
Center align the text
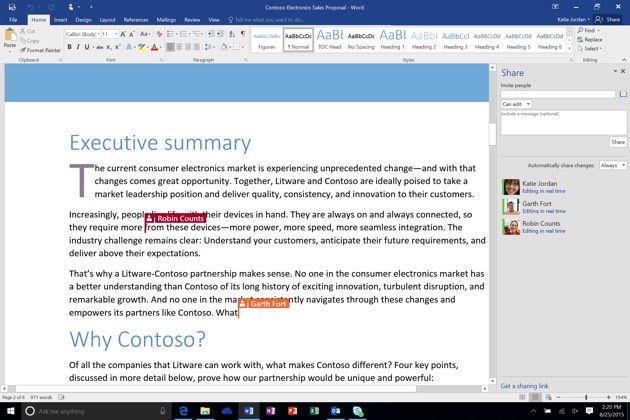pos(179,47)
